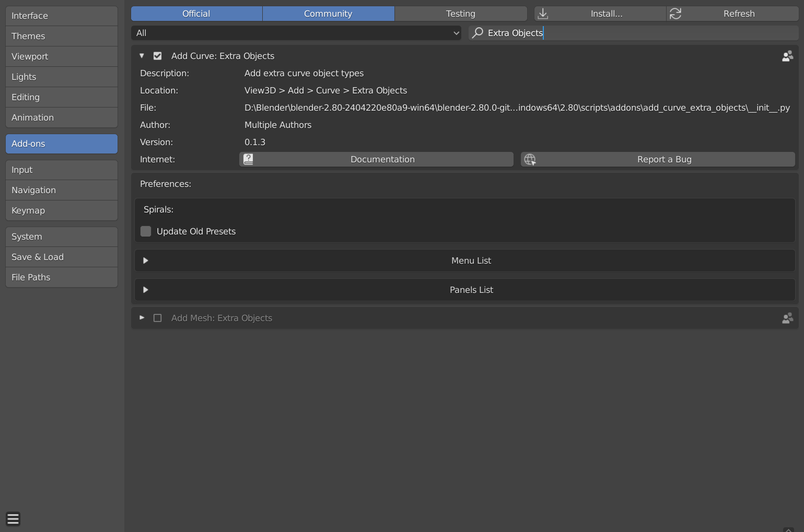804x532 pixels.
Task: Open the hamburger menu in bottom-left corner
Action: [13, 518]
